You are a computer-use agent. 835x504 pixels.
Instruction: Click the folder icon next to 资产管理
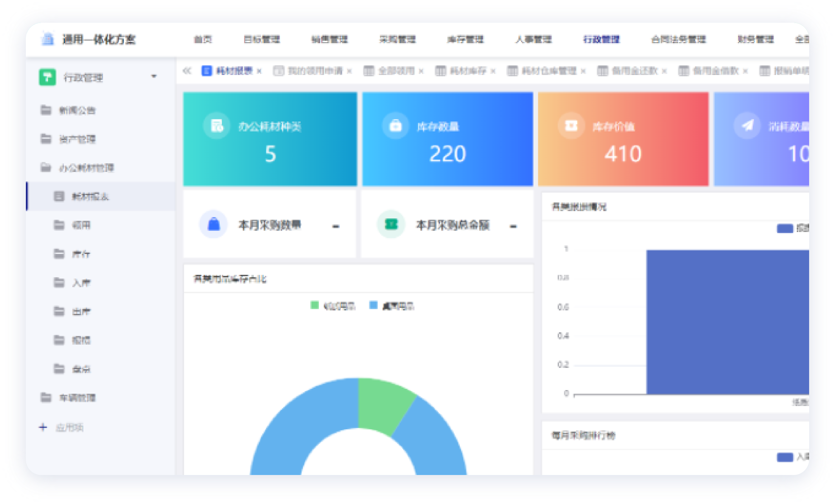tap(46, 139)
